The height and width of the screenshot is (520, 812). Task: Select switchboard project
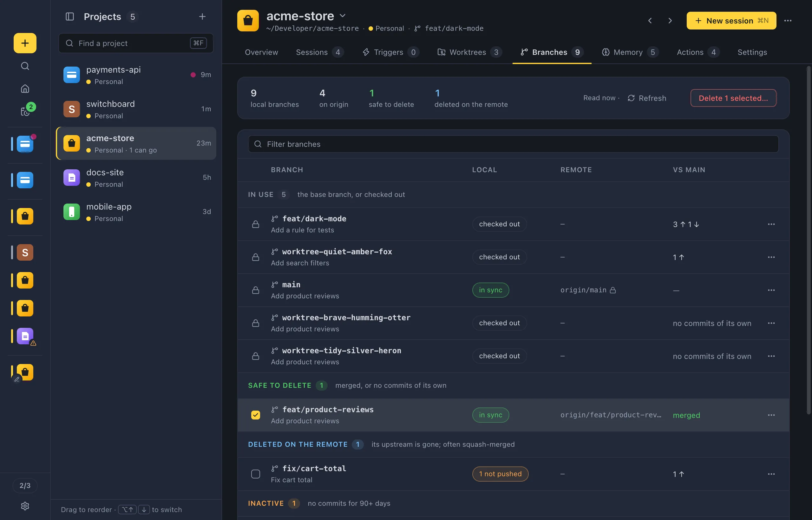tap(136, 109)
